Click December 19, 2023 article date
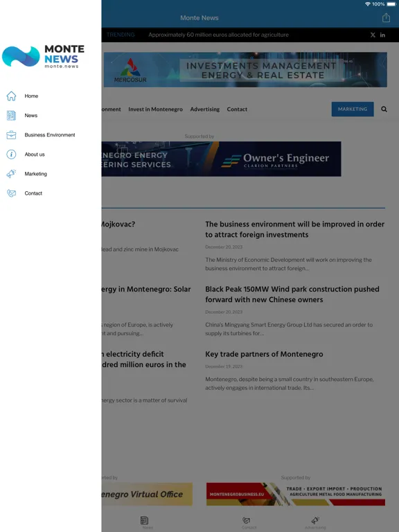 pos(224,366)
